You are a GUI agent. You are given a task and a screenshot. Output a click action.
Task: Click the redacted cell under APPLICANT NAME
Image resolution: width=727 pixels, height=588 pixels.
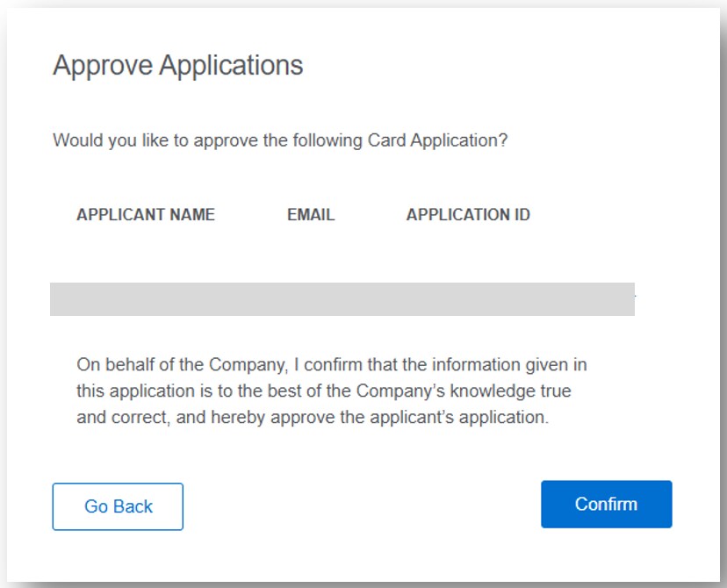(146, 299)
